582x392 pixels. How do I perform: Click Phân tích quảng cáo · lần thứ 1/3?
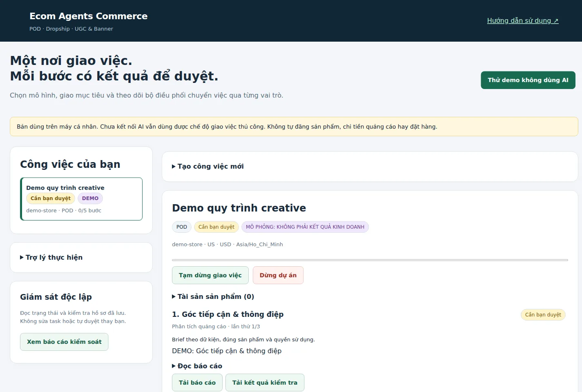tap(216, 327)
